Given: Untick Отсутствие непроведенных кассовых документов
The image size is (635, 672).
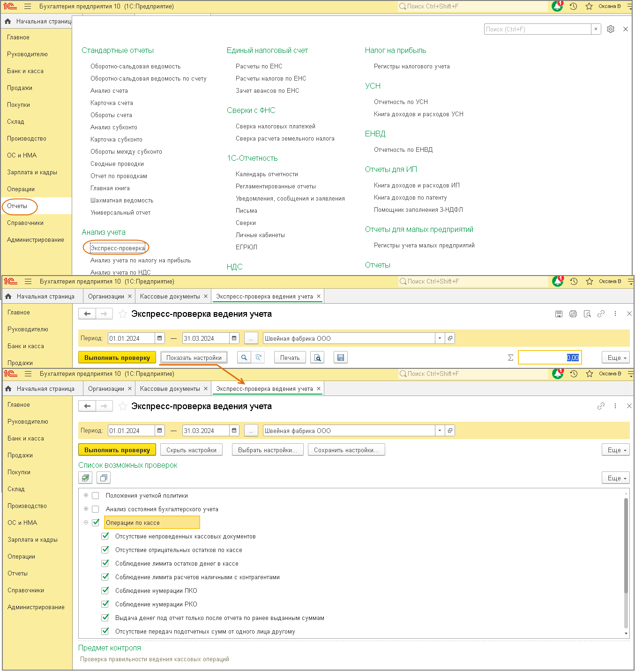Looking at the screenshot, I should pyautogui.click(x=105, y=536).
